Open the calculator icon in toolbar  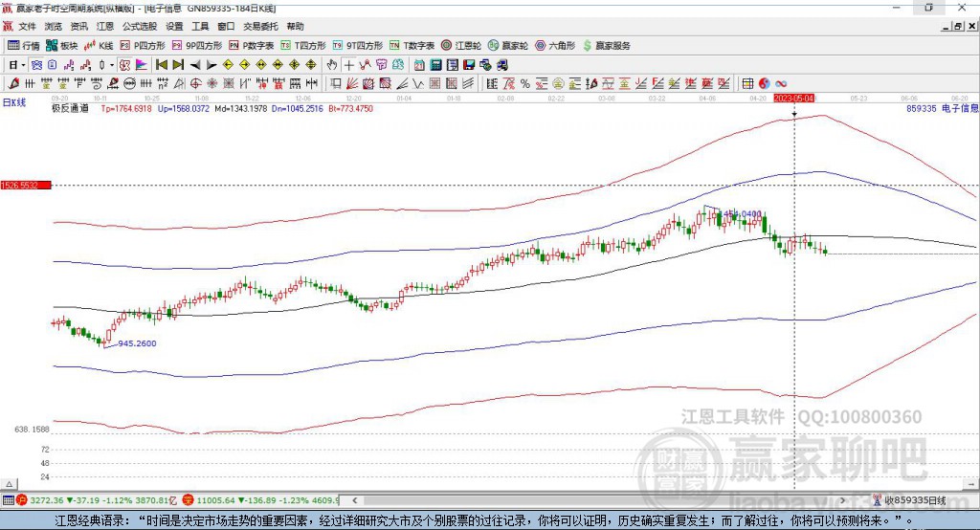(x=436, y=65)
